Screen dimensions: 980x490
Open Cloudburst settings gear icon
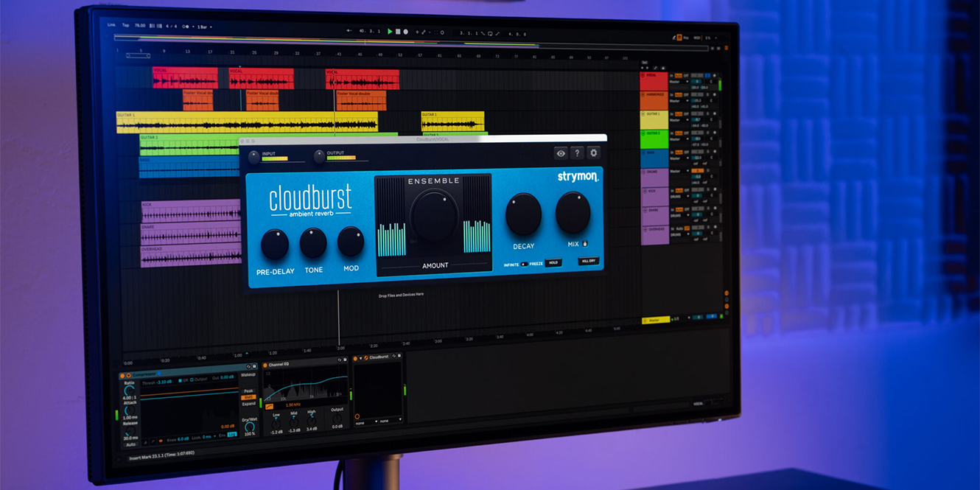pos(593,153)
